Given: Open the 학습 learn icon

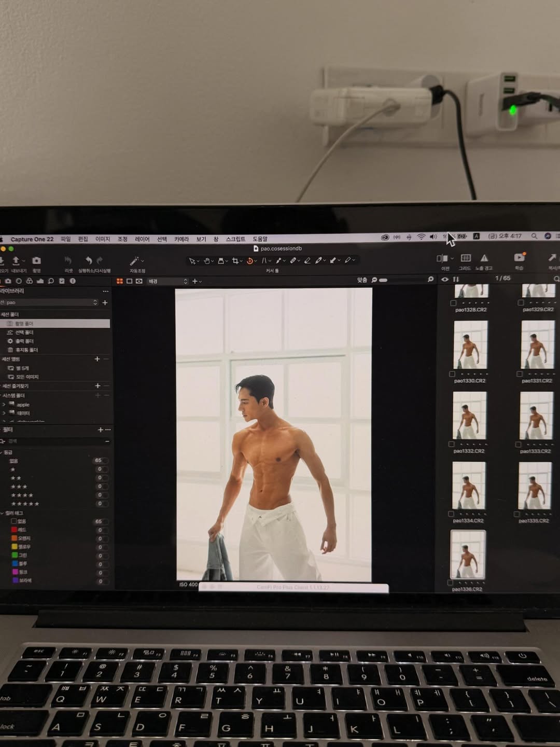Looking at the screenshot, I should (519, 257).
